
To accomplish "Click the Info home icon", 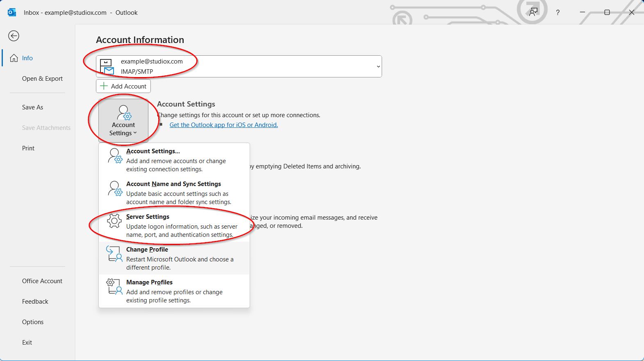I will [14, 58].
